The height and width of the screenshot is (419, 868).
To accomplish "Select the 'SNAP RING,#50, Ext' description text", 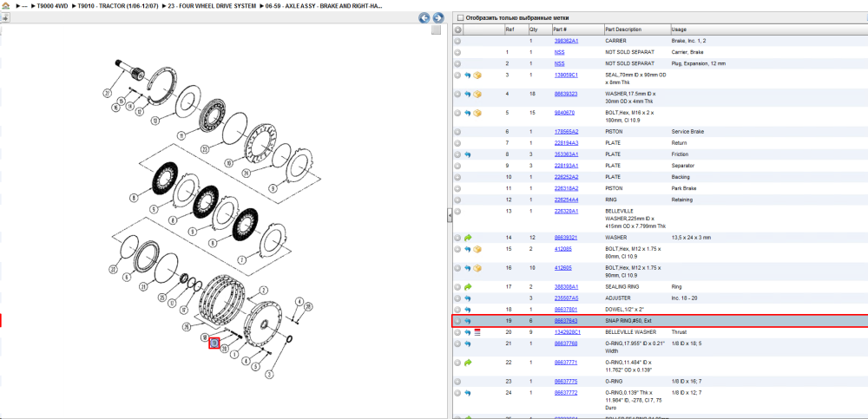I will tap(628, 320).
